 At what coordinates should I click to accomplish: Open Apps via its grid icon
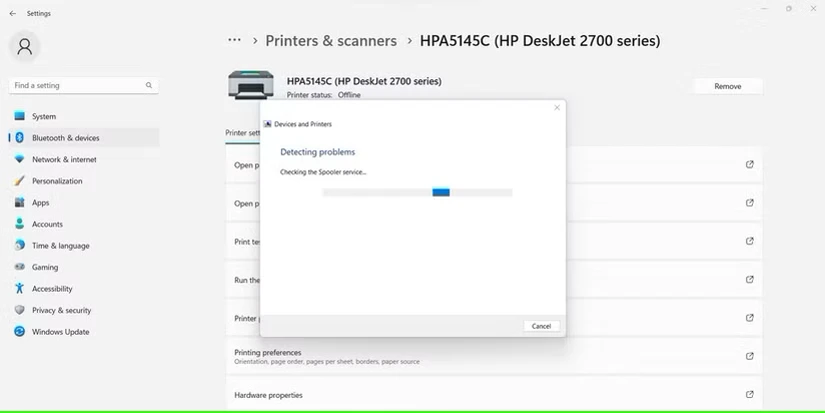pos(19,202)
